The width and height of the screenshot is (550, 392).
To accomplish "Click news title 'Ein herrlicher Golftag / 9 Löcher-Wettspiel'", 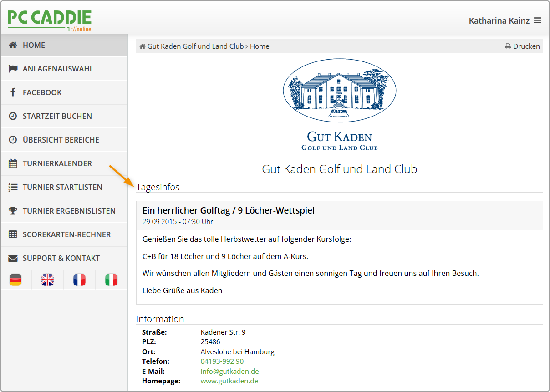I will tap(229, 210).
